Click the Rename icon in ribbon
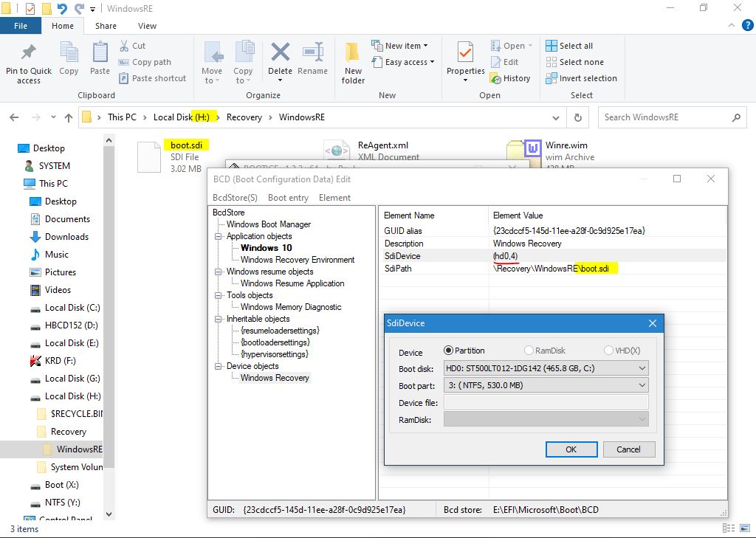 coord(312,55)
